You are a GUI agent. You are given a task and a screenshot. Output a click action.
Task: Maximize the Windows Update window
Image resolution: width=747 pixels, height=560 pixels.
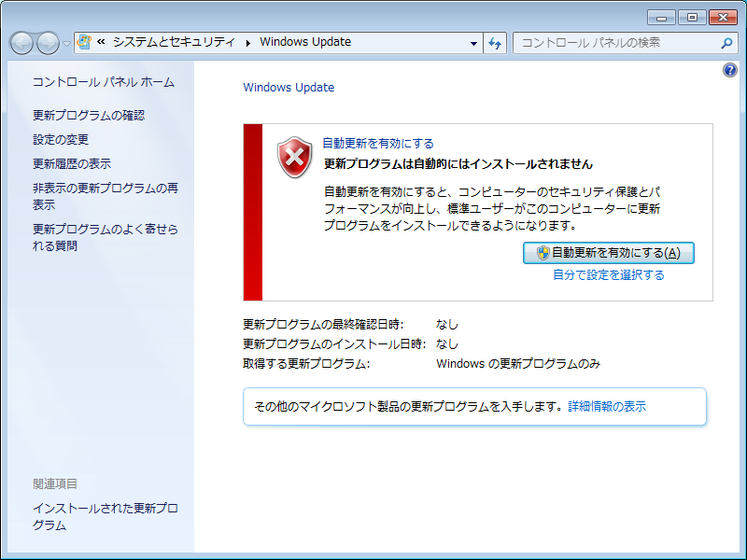pos(692,18)
